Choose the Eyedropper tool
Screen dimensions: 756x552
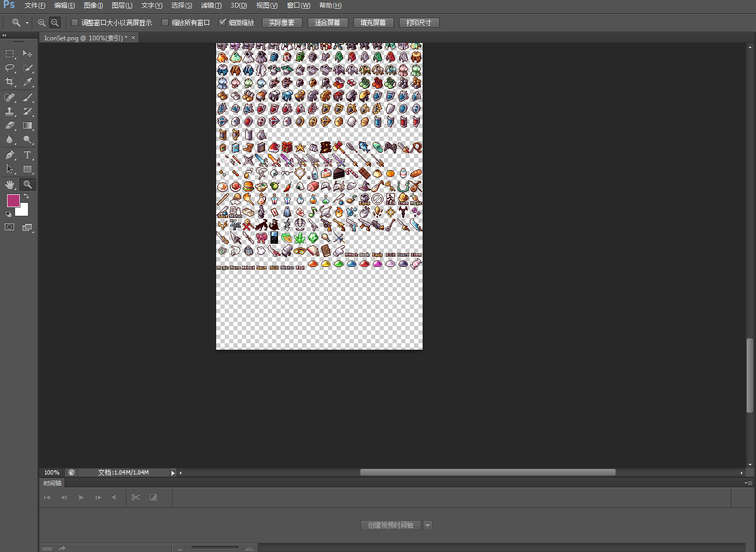(27, 82)
